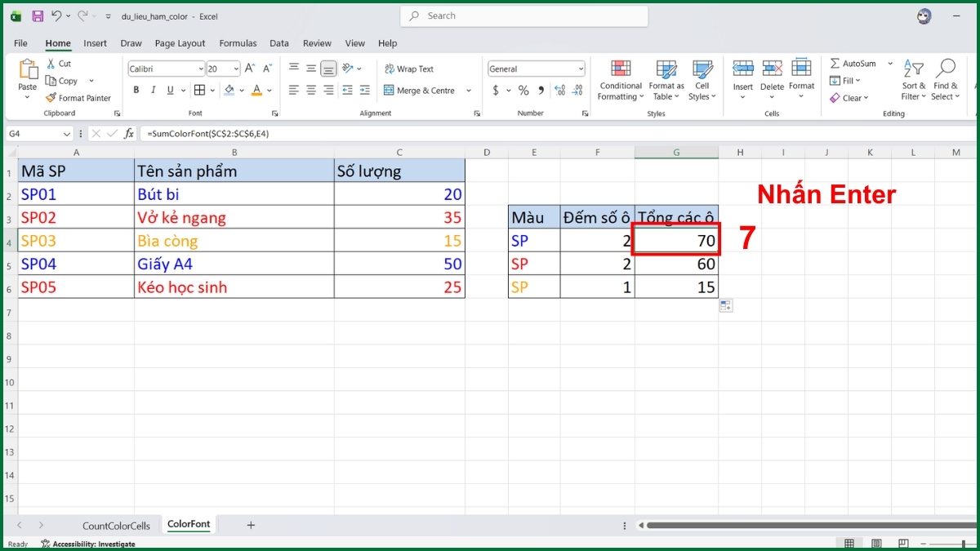The image size is (980, 551).
Task: Switch to the CountColorCells sheet
Action: [115, 525]
